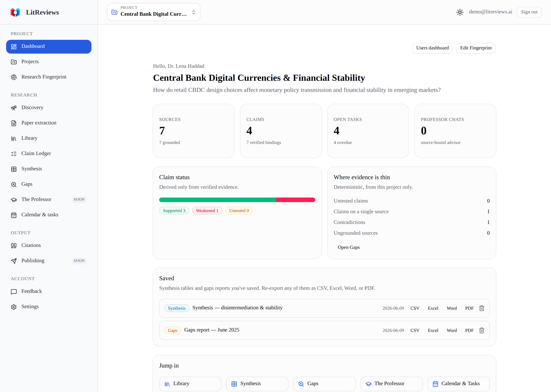Open the Professor Chats card
Image resolution: width=551 pixels, height=392 pixels.
tap(455, 131)
